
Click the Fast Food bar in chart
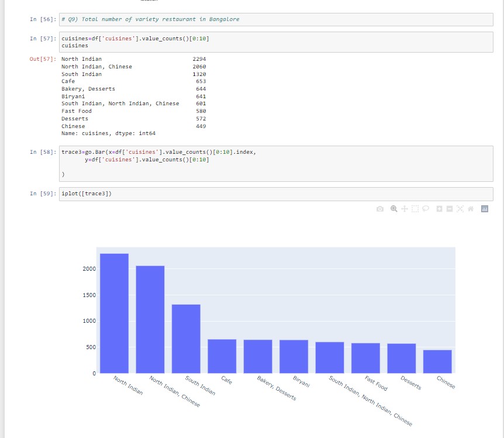[x=366, y=358]
